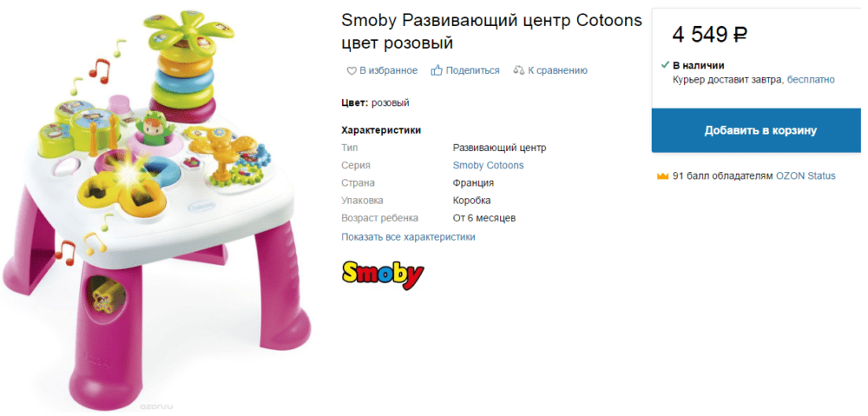Click the бесплатно delivery link
Image resolution: width=868 pixels, height=416 pixels.
click(811, 80)
